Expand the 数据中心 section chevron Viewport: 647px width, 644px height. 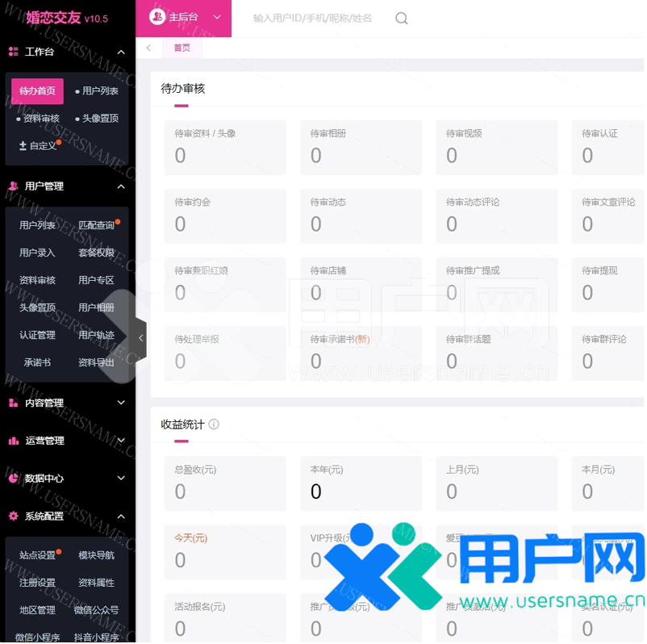pyautogui.click(x=121, y=478)
